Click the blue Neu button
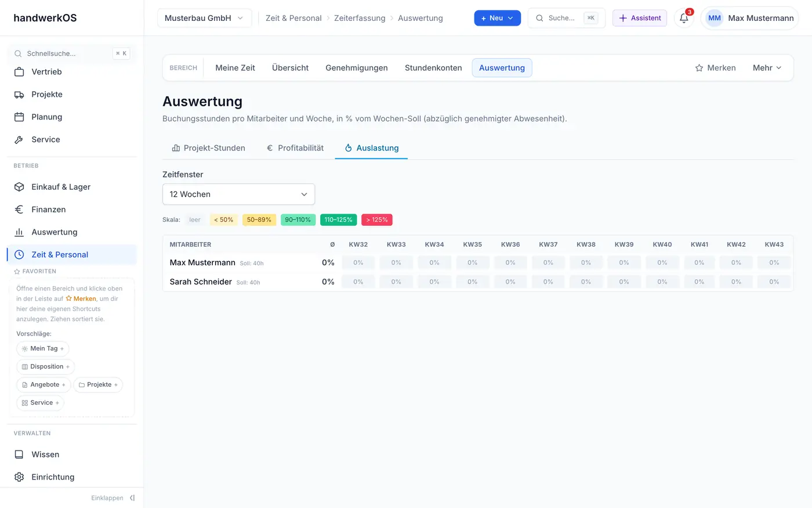This screenshot has width=812, height=508. tap(497, 18)
